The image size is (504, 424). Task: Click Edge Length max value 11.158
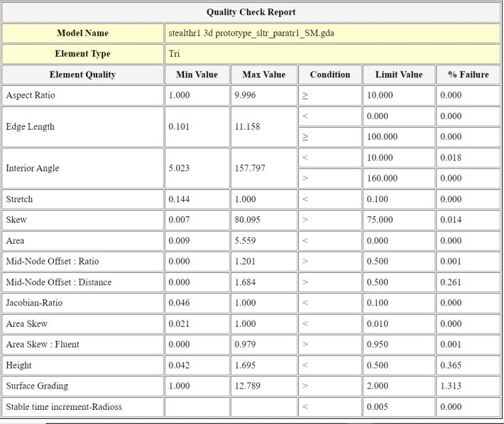247,126
